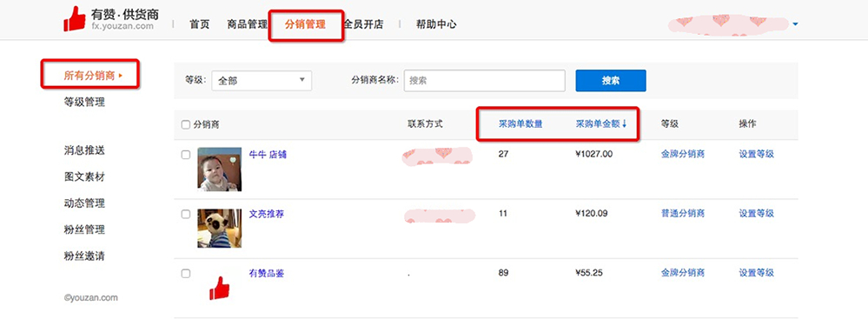Click the ¥55.25 amount cell

(589, 272)
